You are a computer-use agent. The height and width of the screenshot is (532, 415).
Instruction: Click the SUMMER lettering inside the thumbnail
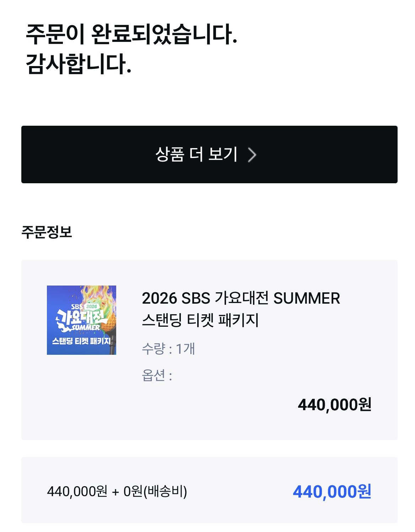86,327
